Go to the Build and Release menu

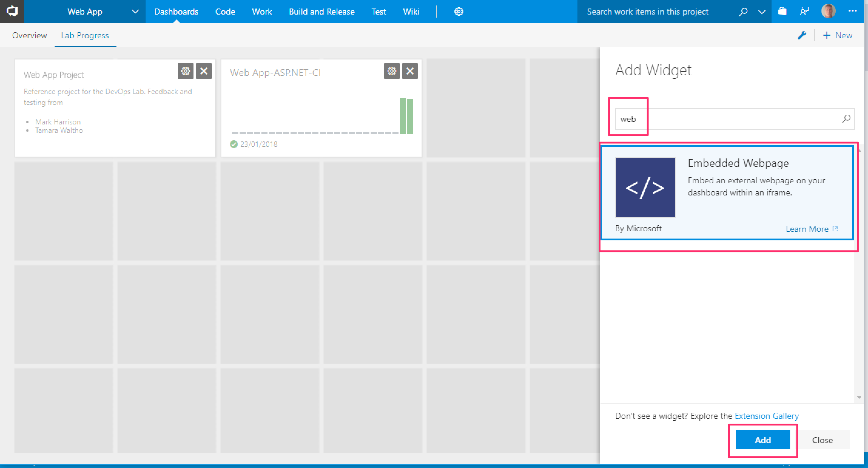tap(321, 12)
